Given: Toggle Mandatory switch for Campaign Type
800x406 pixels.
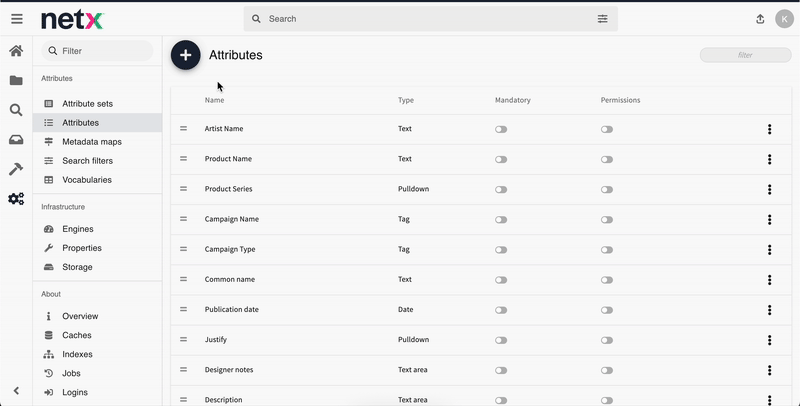Looking at the screenshot, I should pos(501,249).
